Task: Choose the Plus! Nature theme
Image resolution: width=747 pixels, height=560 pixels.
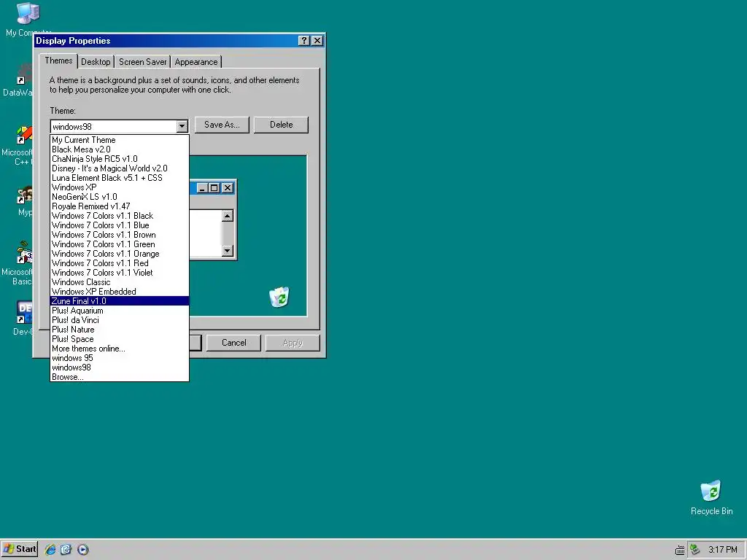Action: click(120, 330)
